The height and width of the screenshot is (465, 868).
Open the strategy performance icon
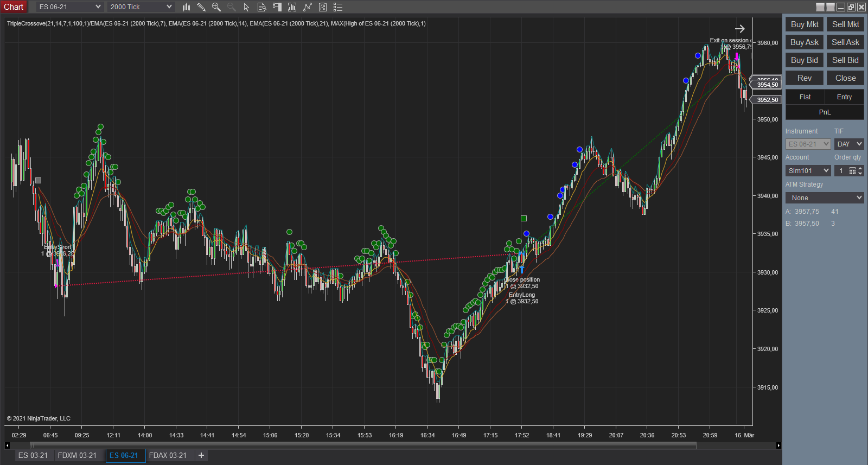click(323, 7)
